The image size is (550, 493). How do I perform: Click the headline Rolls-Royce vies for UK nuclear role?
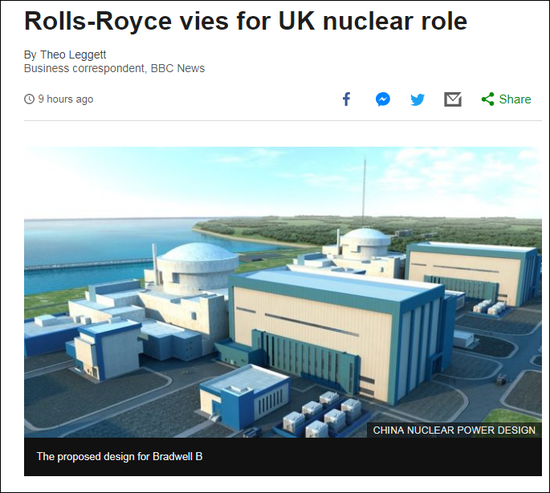click(x=246, y=21)
